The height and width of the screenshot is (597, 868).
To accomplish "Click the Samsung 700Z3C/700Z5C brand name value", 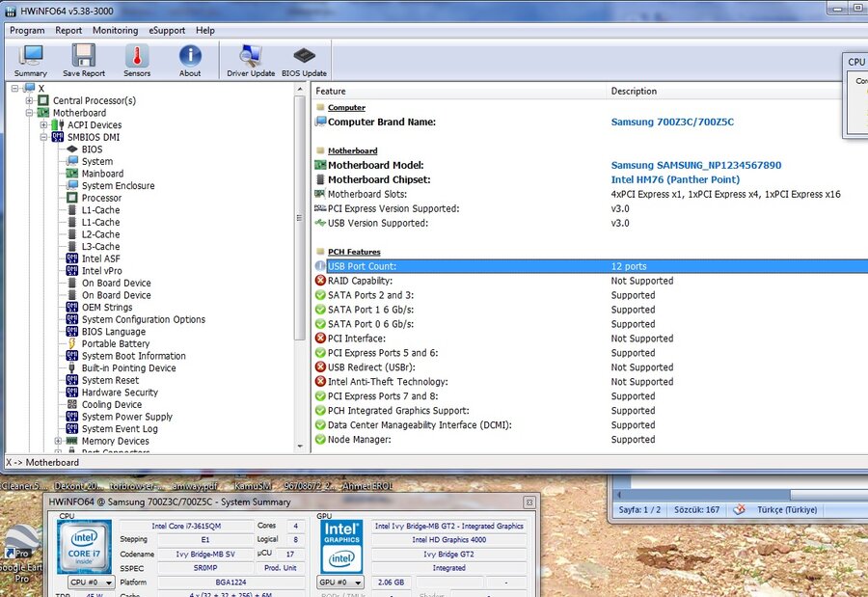I will 672,122.
